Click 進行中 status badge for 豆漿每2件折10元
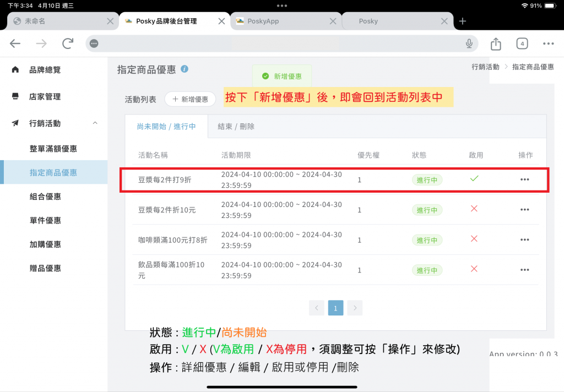 [427, 210]
